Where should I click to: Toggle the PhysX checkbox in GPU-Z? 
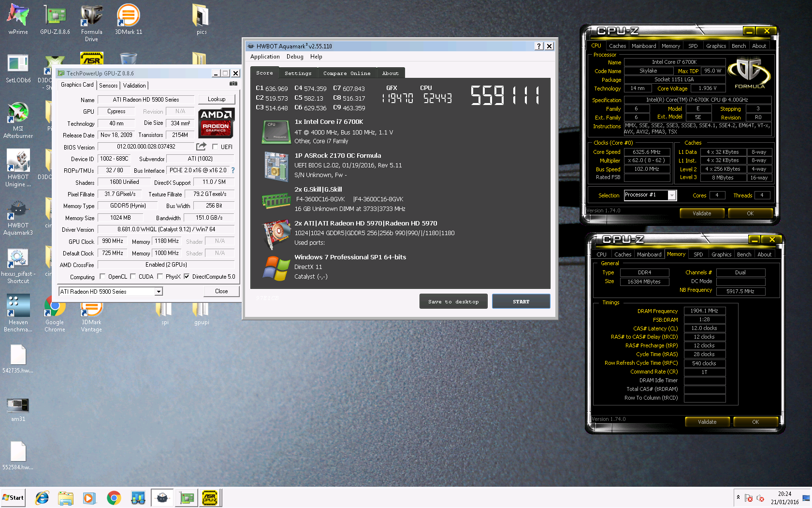(x=160, y=277)
